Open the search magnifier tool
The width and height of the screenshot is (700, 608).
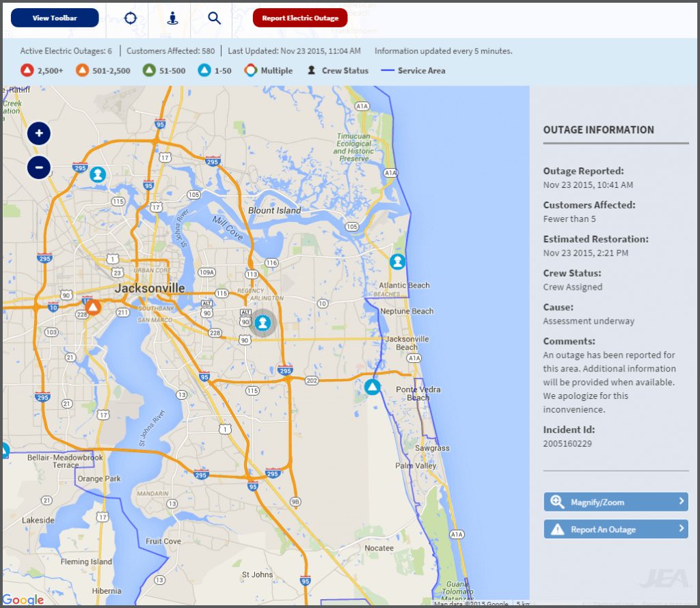click(x=215, y=18)
